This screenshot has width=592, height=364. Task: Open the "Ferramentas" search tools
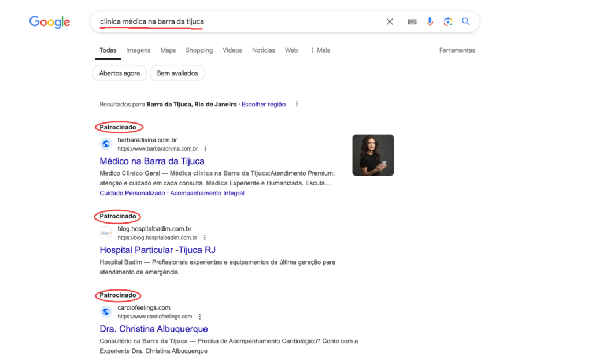point(457,50)
